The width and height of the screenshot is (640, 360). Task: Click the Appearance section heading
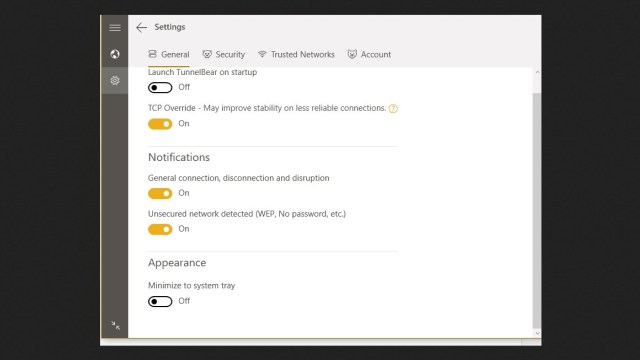point(177,263)
